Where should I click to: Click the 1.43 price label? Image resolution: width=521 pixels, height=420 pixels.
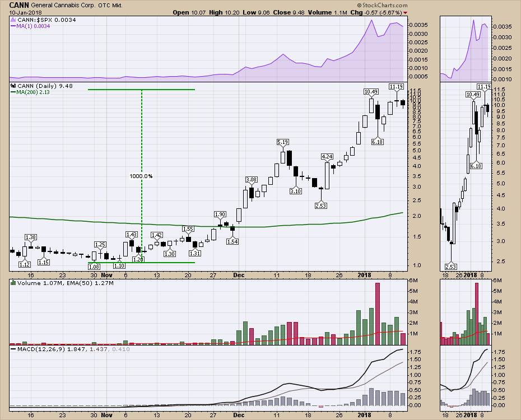tap(132, 235)
